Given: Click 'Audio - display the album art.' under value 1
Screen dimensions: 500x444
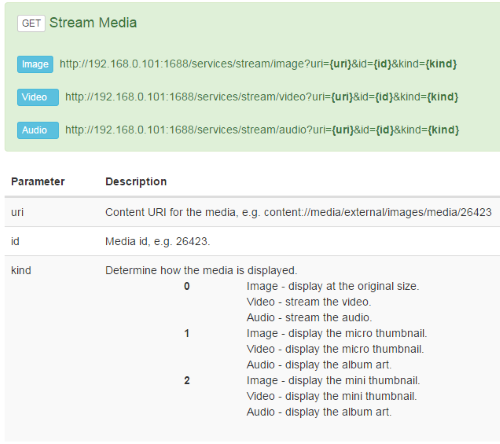Looking at the screenshot, I should pos(319,365).
